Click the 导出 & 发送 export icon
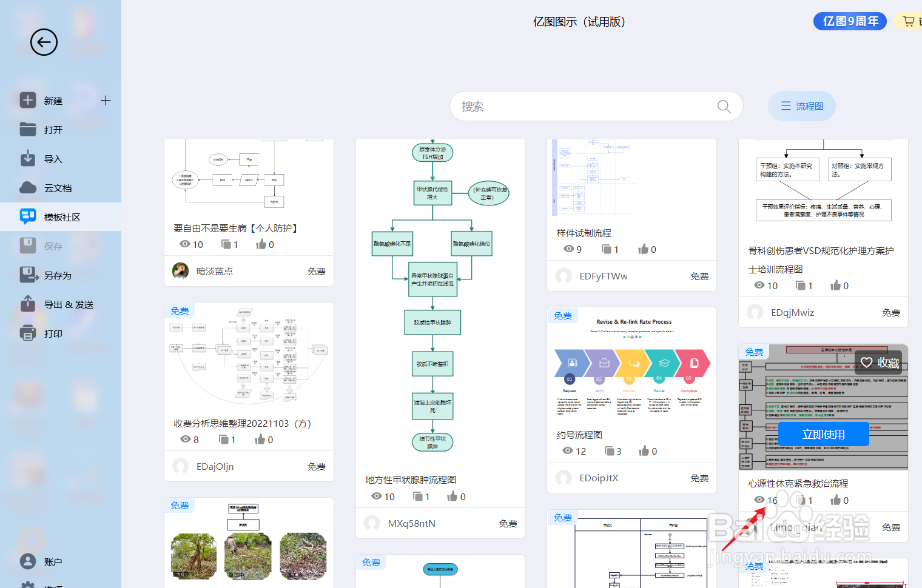Image resolution: width=922 pixels, height=588 pixels. 28,304
